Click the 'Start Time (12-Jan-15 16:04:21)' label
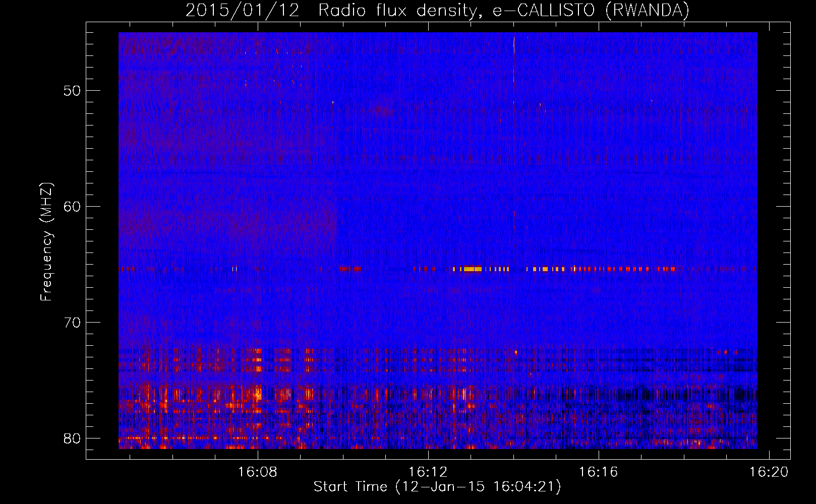This screenshot has height=504, width=816. pos(437,487)
